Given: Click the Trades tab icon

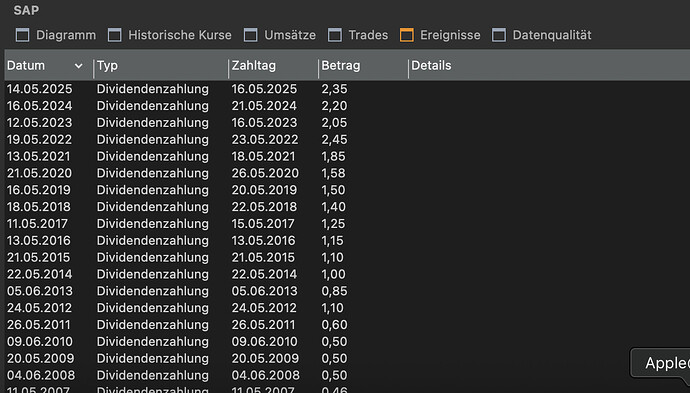Looking at the screenshot, I should pyautogui.click(x=335, y=35).
